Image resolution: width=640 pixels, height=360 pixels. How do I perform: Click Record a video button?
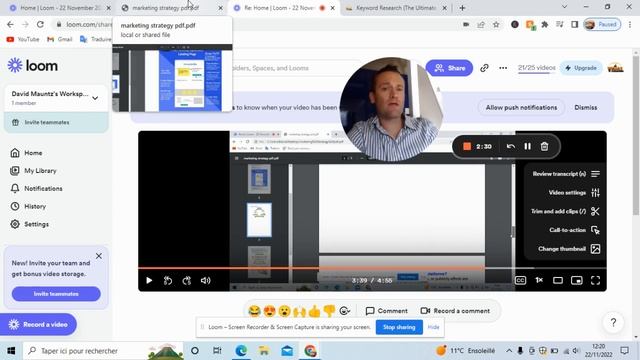38,324
